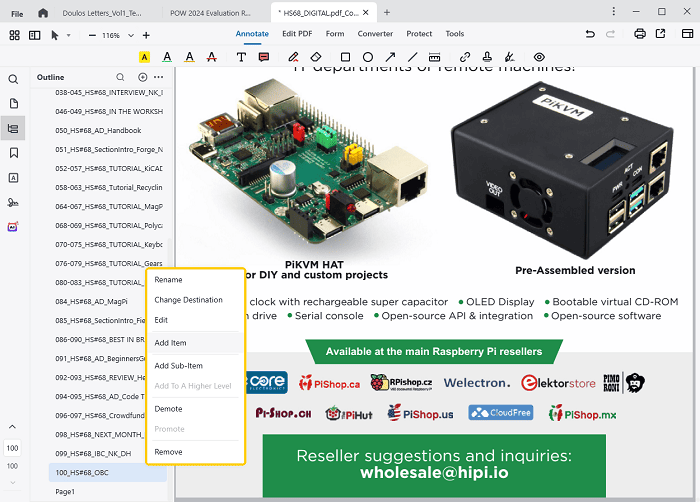Viewport: 700px width, 502px height.
Task: Open the signatures sidebar panel
Action: (x=13, y=202)
